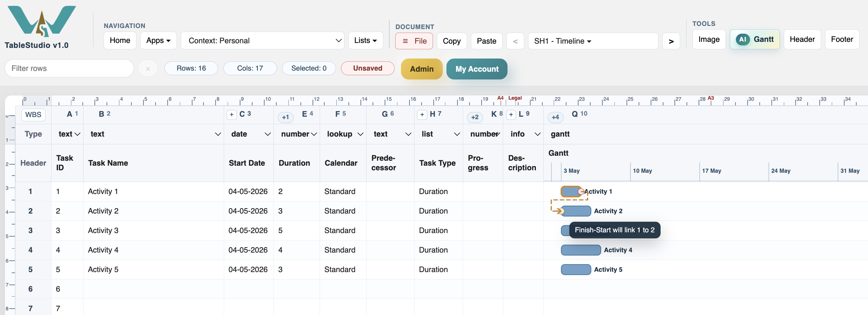868x315 pixels.
Task: Click the plus icon beside column L
Action: (511, 115)
